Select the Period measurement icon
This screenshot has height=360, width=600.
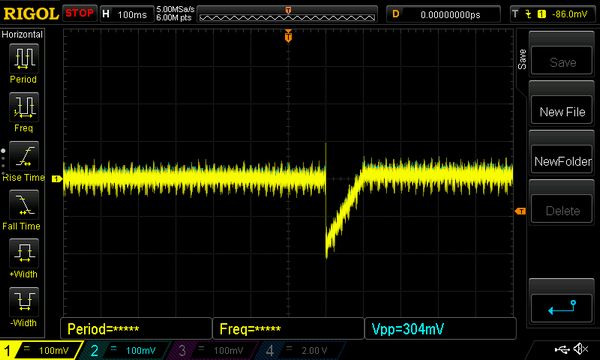24,58
